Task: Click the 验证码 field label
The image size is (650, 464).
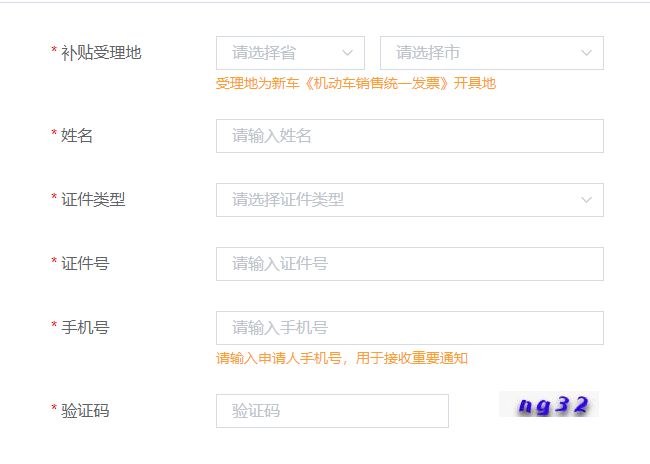Action: (85, 411)
